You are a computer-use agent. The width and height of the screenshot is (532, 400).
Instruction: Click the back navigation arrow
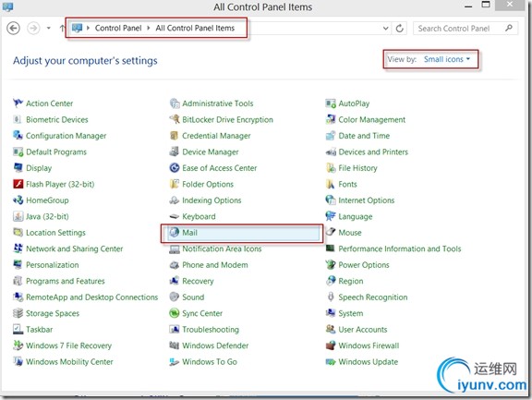(x=13, y=28)
